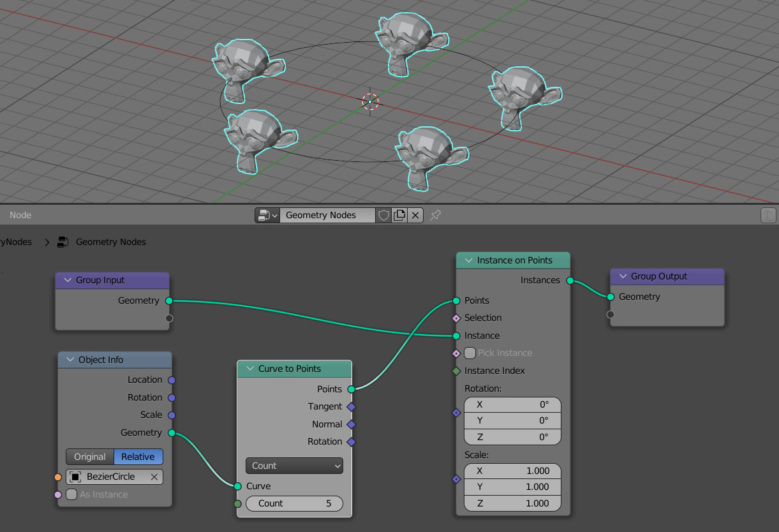Click the Group Output Geometry input socket
779x532 pixels.
click(x=611, y=297)
